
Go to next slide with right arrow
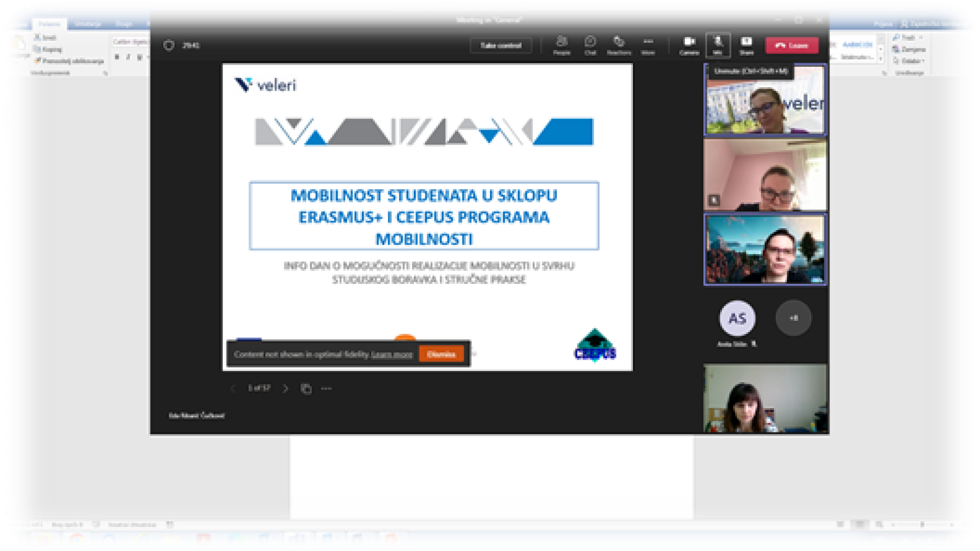(x=286, y=389)
